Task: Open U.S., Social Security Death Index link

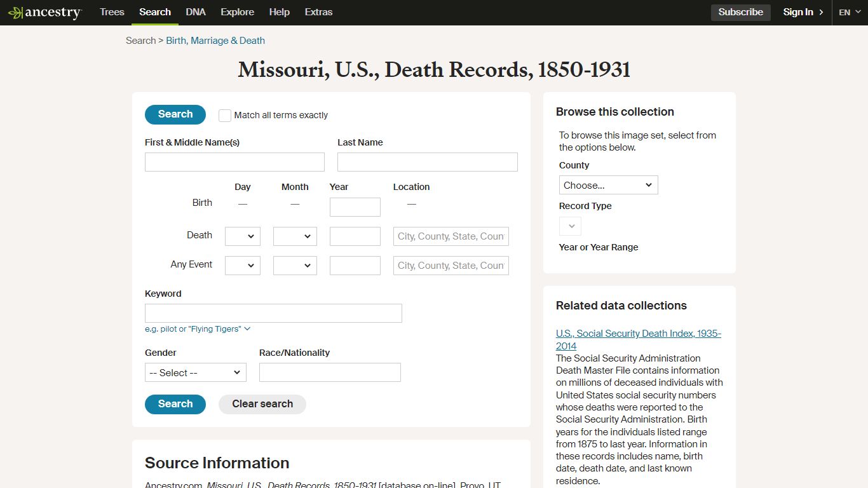Action: (639, 340)
